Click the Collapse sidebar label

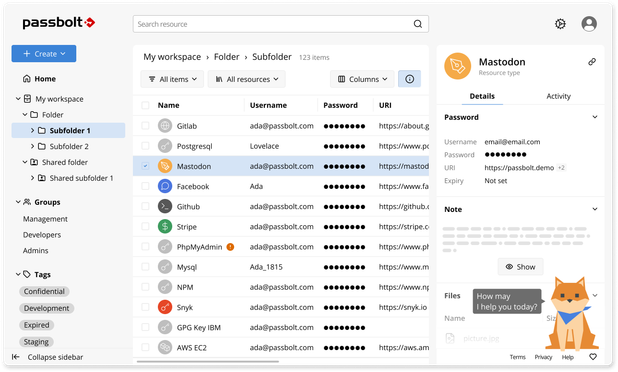tap(55, 357)
